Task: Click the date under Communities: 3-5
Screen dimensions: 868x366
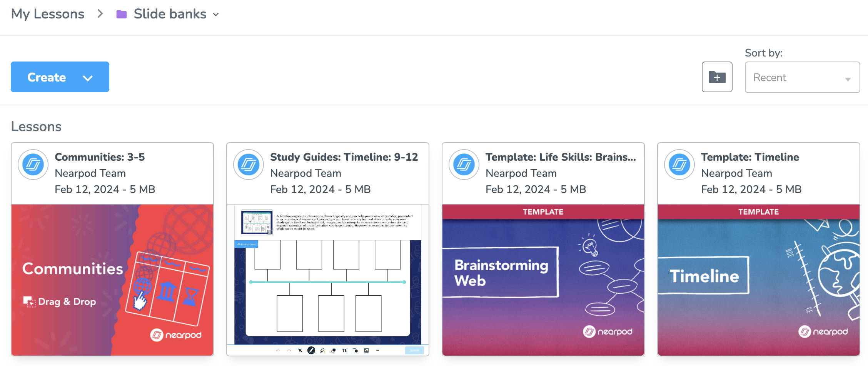Action: click(x=105, y=189)
